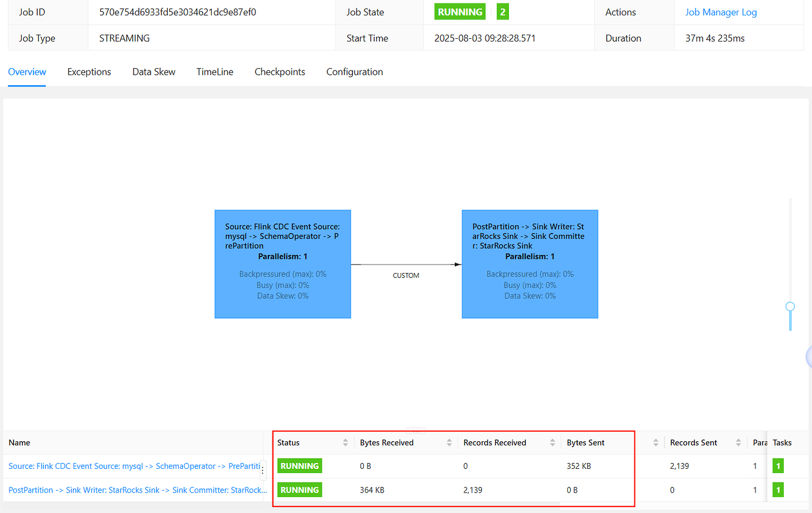Open the Job Manager Log
812x513 pixels.
[x=721, y=12]
